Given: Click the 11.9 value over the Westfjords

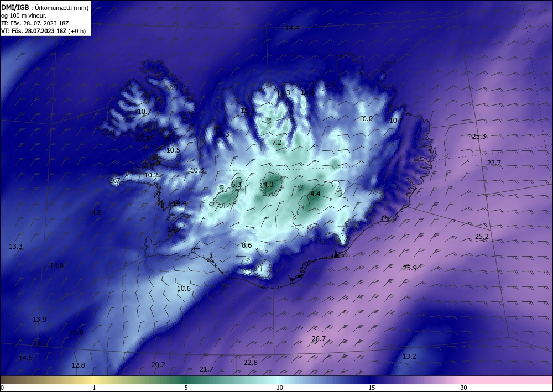Looking at the screenshot, I should pos(171,88).
